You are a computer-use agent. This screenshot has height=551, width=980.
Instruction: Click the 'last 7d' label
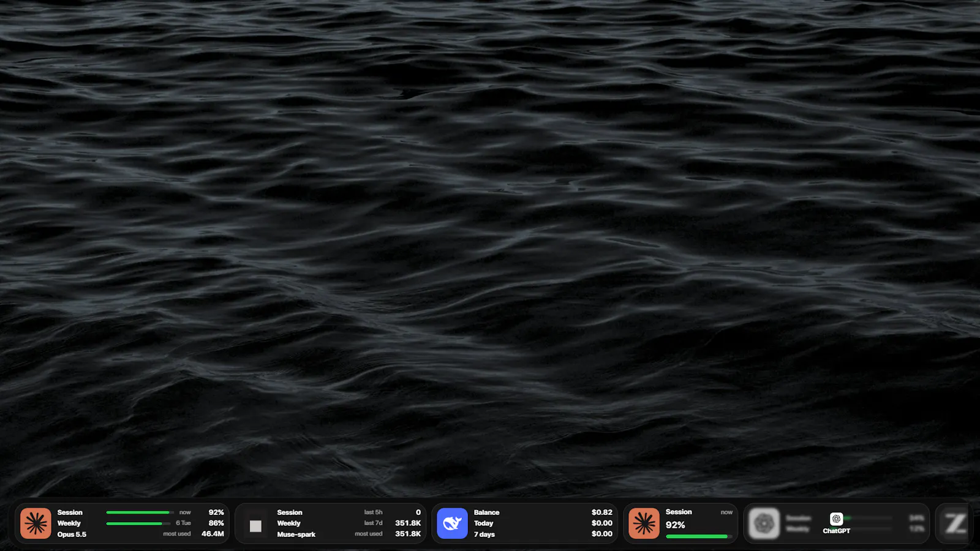click(373, 523)
